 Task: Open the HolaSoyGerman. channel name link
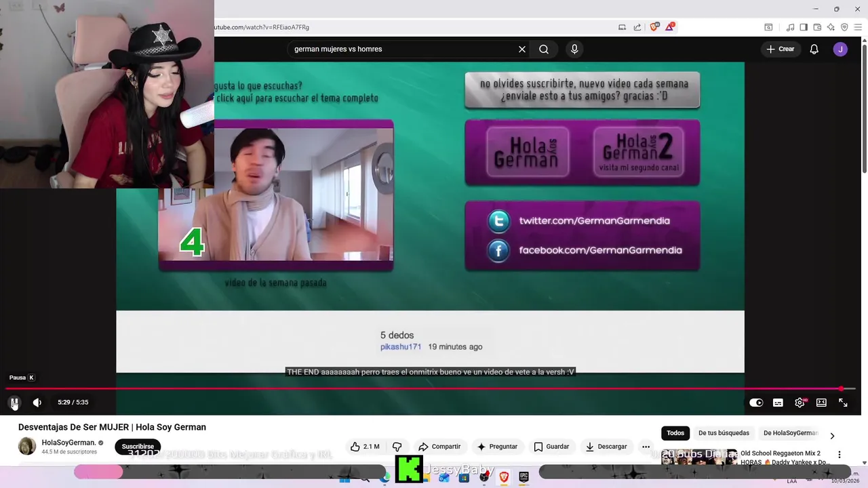point(68,443)
